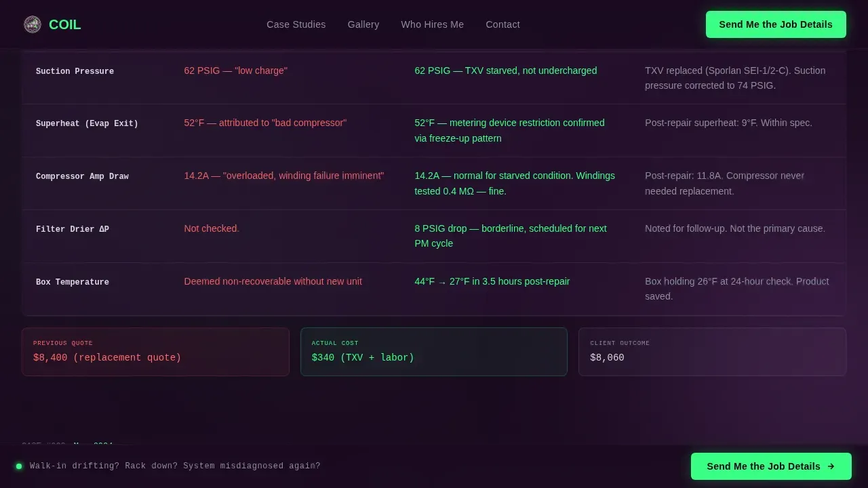Click arrow icon in bottom bar button
This screenshot has height=488, width=868.
pyautogui.click(x=831, y=466)
